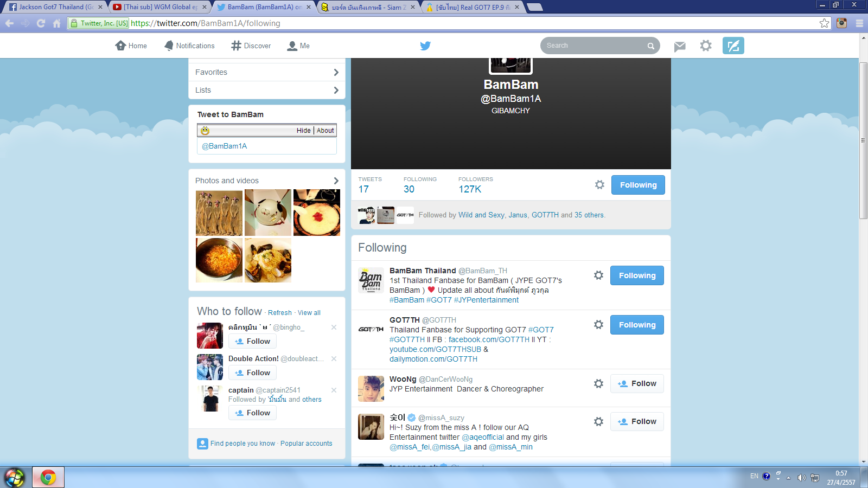Toggle Following for GOT7TH

pyautogui.click(x=637, y=325)
